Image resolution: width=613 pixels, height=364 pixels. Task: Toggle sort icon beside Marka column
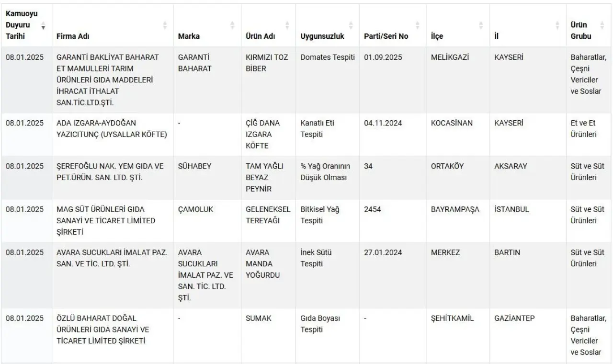click(x=233, y=25)
